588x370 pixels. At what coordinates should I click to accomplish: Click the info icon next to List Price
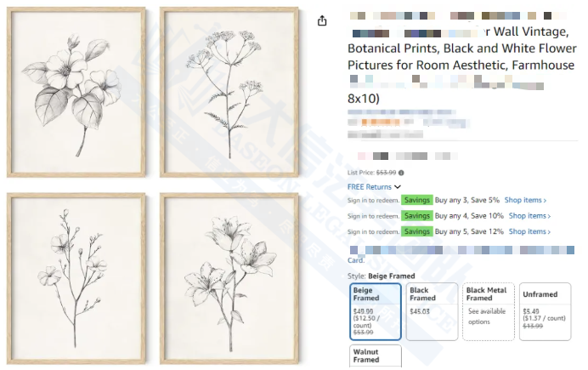(x=401, y=173)
